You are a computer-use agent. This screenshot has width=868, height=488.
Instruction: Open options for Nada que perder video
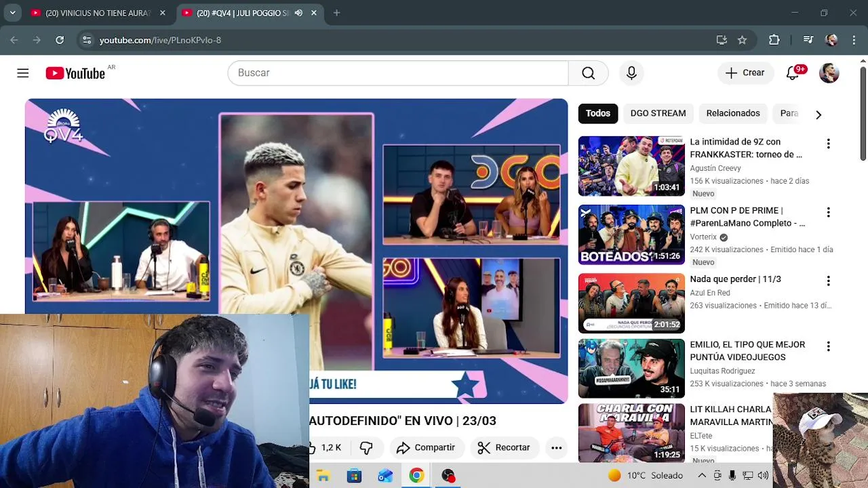pos(828,281)
